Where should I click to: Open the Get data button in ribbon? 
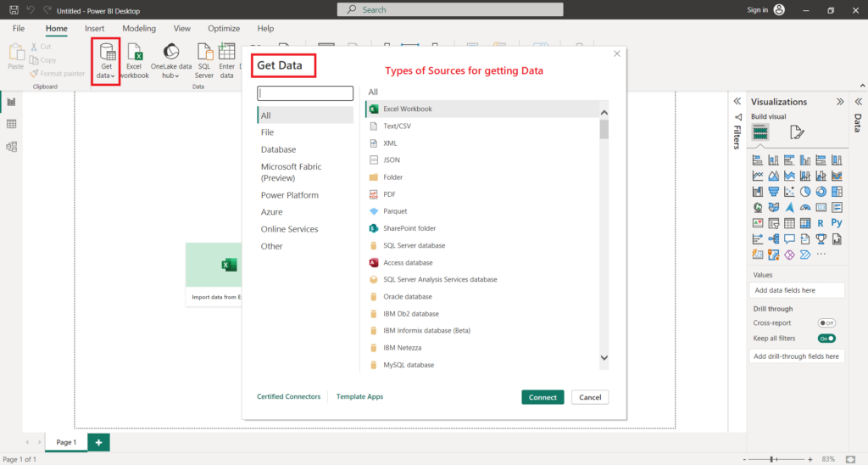[106, 61]
